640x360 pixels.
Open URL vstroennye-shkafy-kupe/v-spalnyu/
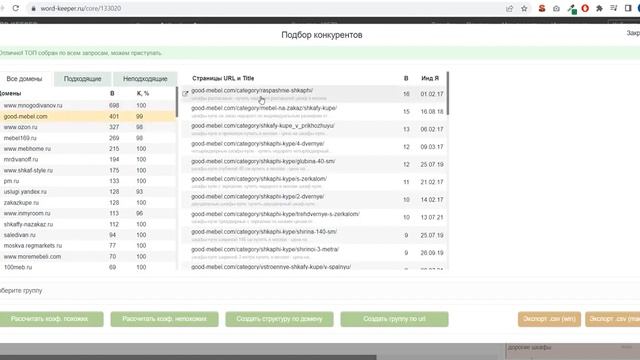coord(271,267)
